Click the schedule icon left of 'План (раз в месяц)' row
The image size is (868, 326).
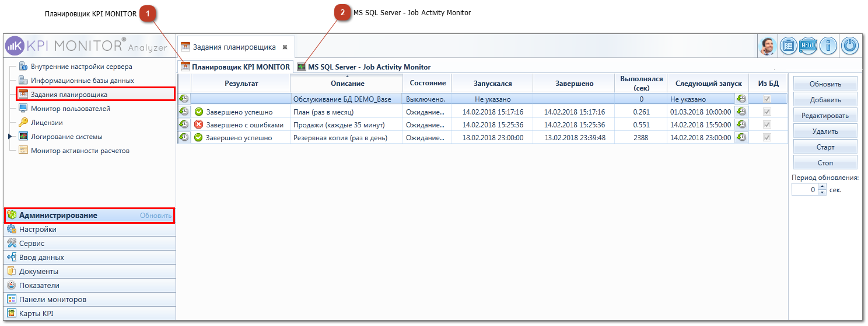184,111
